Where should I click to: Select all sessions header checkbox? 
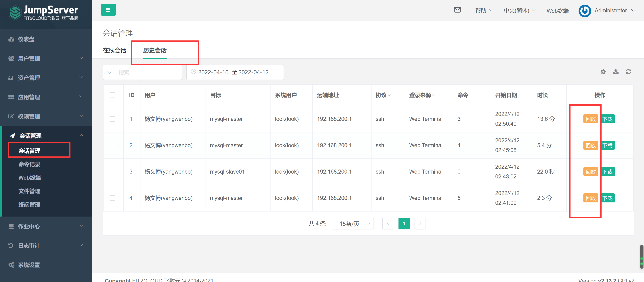click(112, 95)
